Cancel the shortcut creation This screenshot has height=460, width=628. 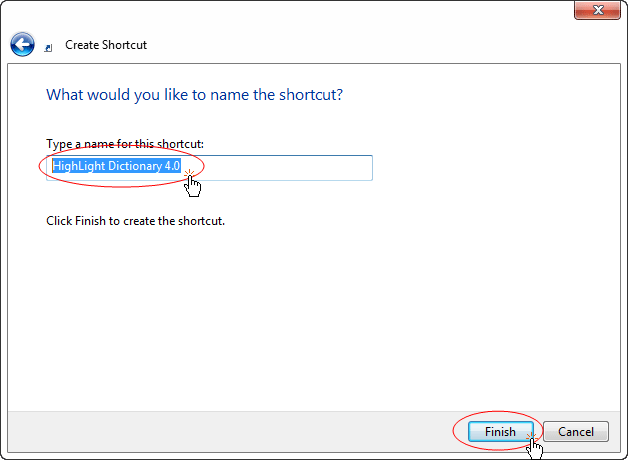[x=576, y=432]
